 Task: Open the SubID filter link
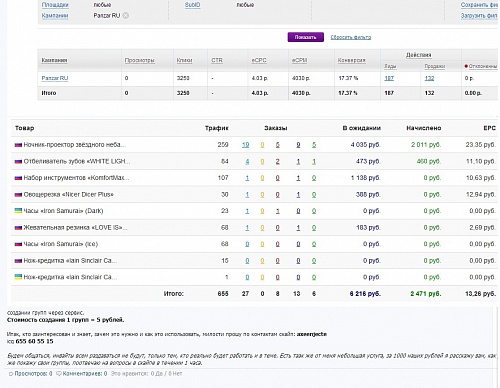point(192,5)
